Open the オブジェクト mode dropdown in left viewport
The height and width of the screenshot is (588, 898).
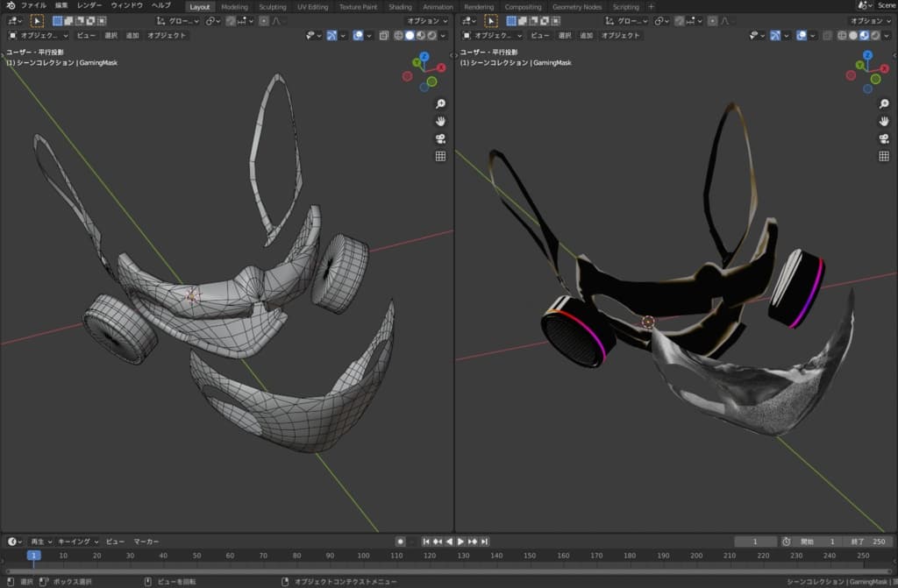[38, 36]
